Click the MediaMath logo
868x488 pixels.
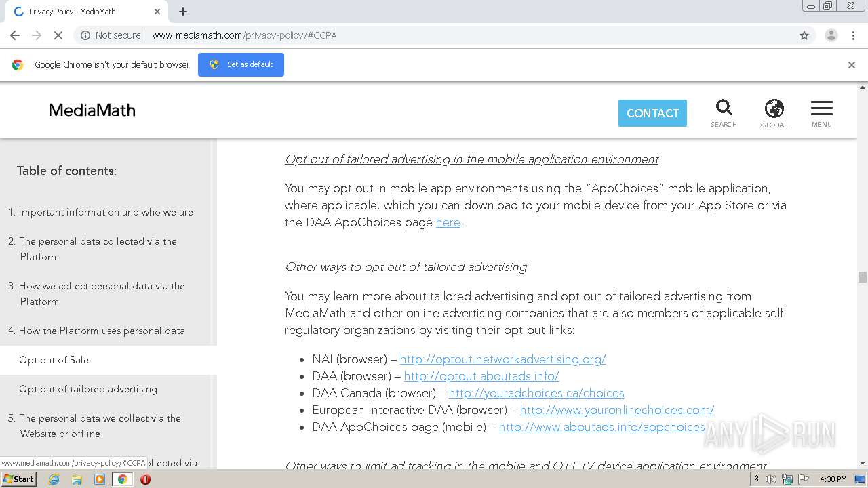pyautogui.click(x=92, y=110)
